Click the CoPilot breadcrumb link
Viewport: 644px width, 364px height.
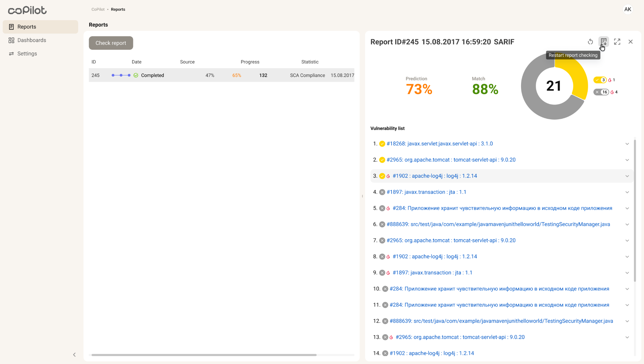(x=98, y=9)
